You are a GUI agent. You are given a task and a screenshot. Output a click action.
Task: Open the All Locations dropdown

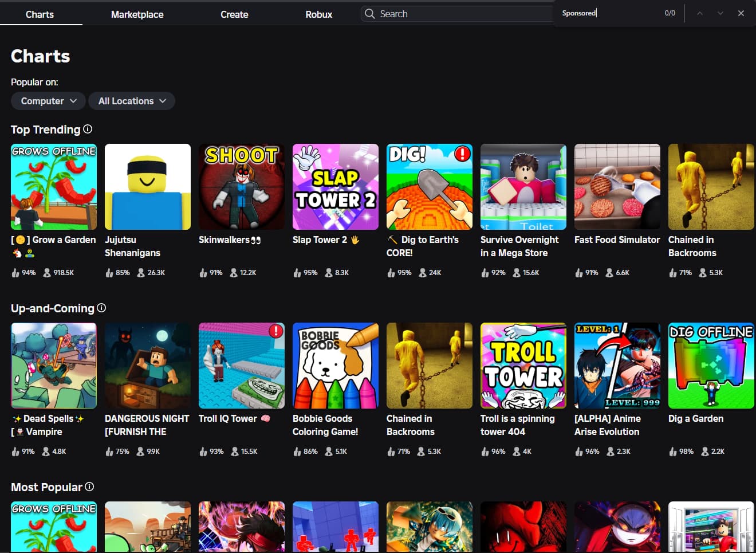pyautogui.click(x=132, y=101)
